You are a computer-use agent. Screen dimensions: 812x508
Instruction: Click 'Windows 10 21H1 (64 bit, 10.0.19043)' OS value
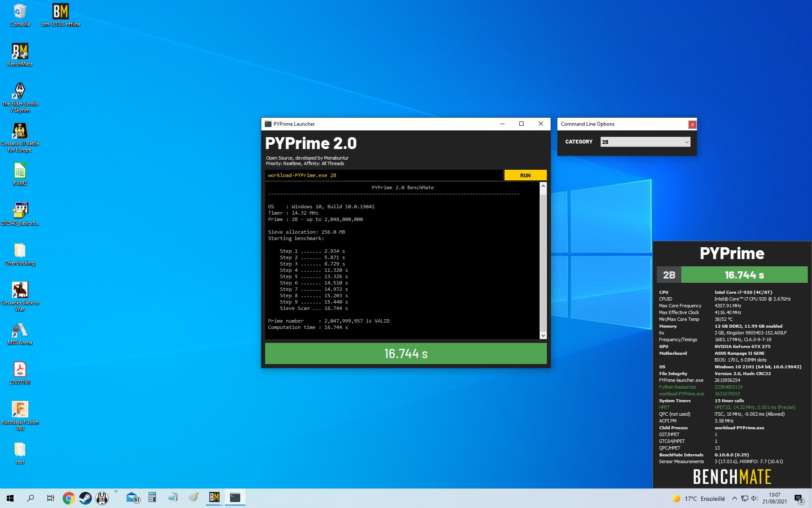point(758,367)
